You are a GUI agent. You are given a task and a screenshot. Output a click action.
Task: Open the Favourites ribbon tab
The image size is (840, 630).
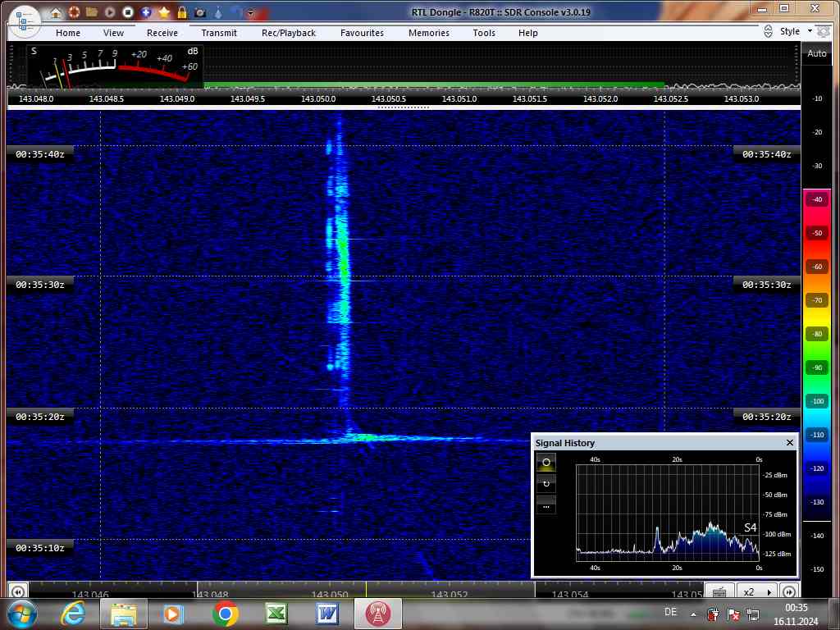click(x=362, y=33)
